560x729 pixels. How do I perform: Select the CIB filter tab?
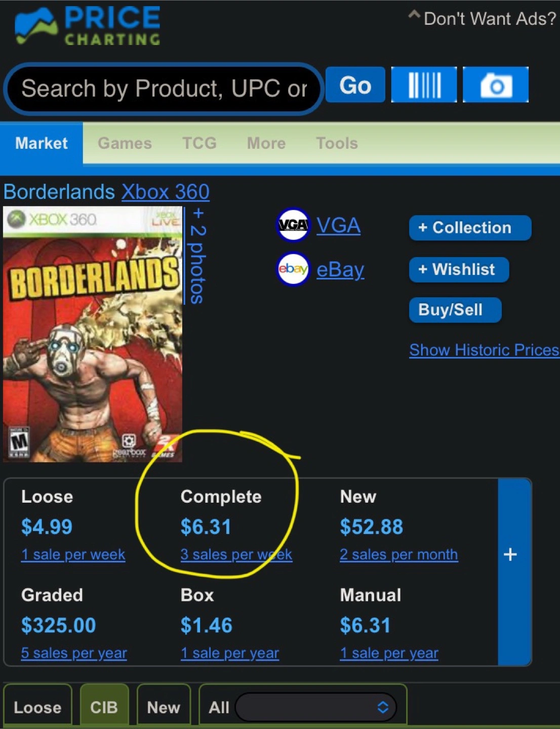[x=104, y=707]
